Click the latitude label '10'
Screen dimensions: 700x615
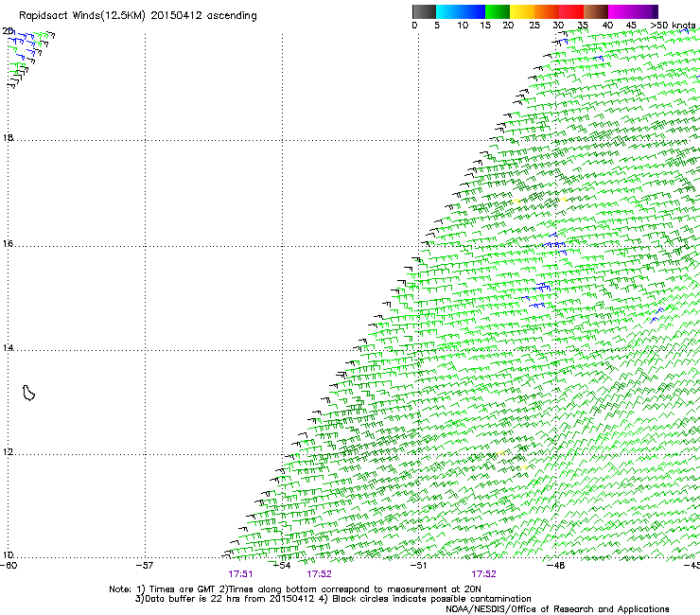click(x=8, y=554)
